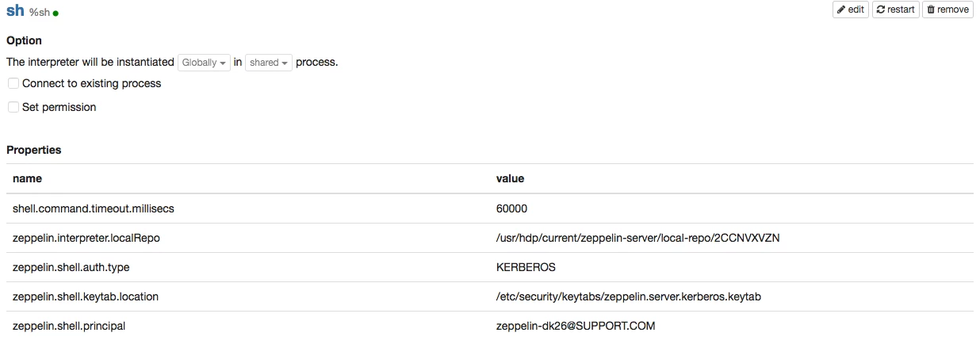Click shell.command.timeout.millisecs property name

point(93,208)
